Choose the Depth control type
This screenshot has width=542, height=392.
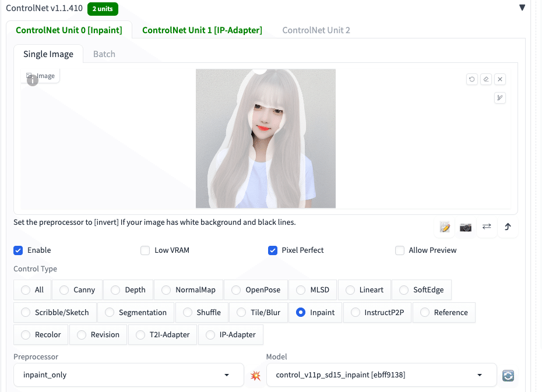pos(128,289)
